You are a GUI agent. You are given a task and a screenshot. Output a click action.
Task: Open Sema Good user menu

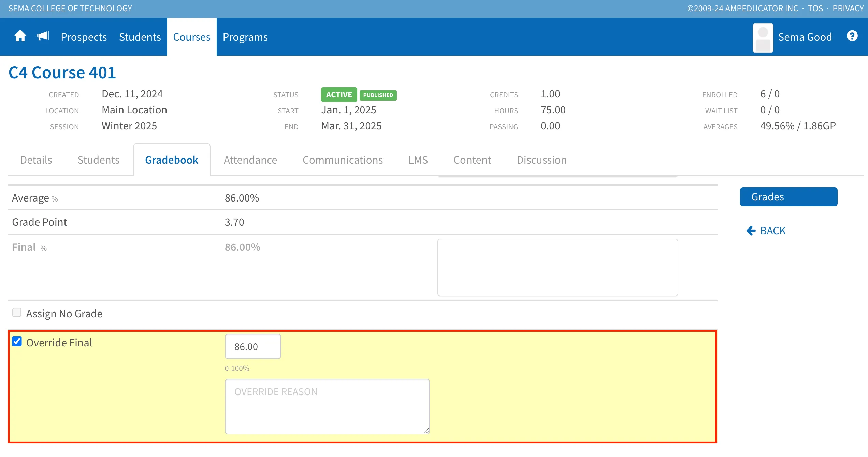point(805,37)
